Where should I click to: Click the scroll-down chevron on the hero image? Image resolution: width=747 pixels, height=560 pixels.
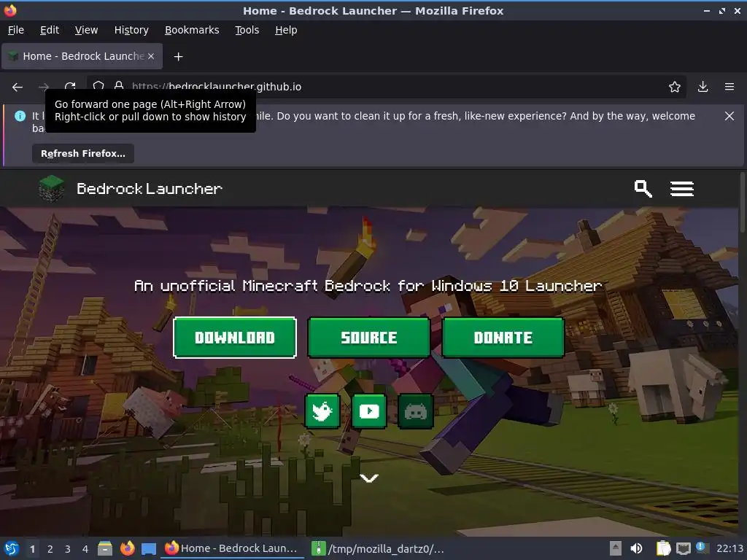tap(369, 478)
